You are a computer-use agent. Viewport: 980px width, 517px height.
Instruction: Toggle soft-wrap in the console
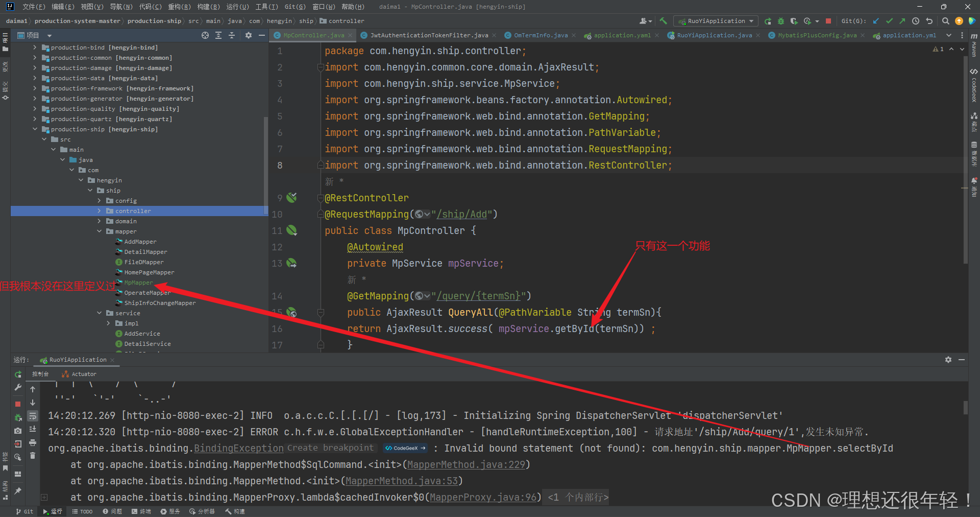tap(33, 416)
